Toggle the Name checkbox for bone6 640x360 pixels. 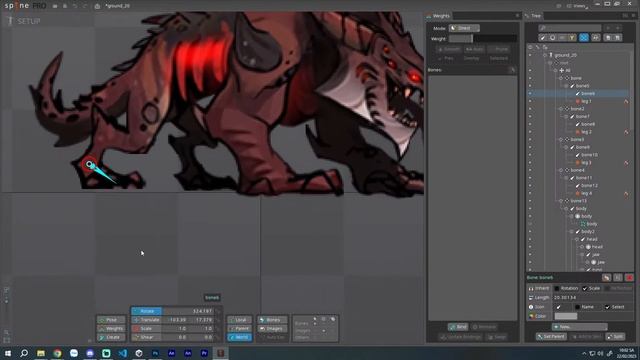tap(577, 307)
